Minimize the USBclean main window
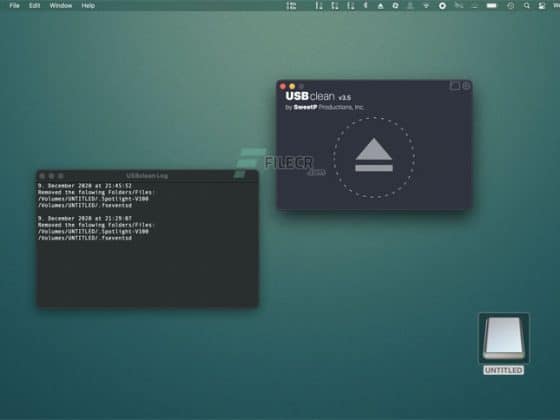Screen dimensions: 560x420 pyautogui.click(x=292, y=86)
